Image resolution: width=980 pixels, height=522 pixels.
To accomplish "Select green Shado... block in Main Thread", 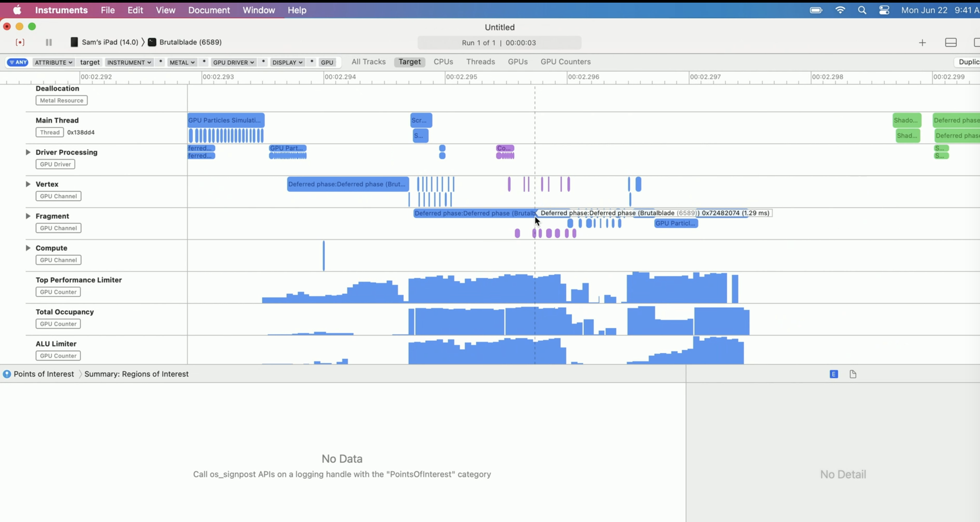I will (x=907, y=120).
